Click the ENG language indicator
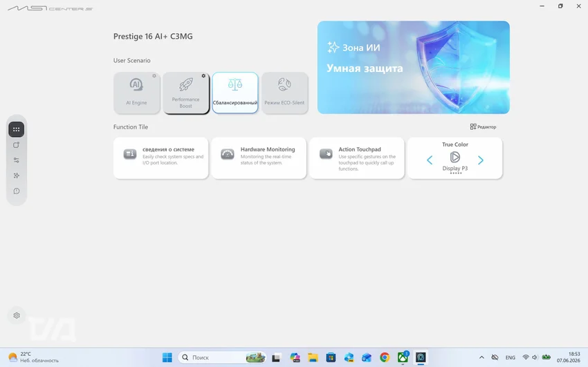The image size is (588, 367). (511, 357)
